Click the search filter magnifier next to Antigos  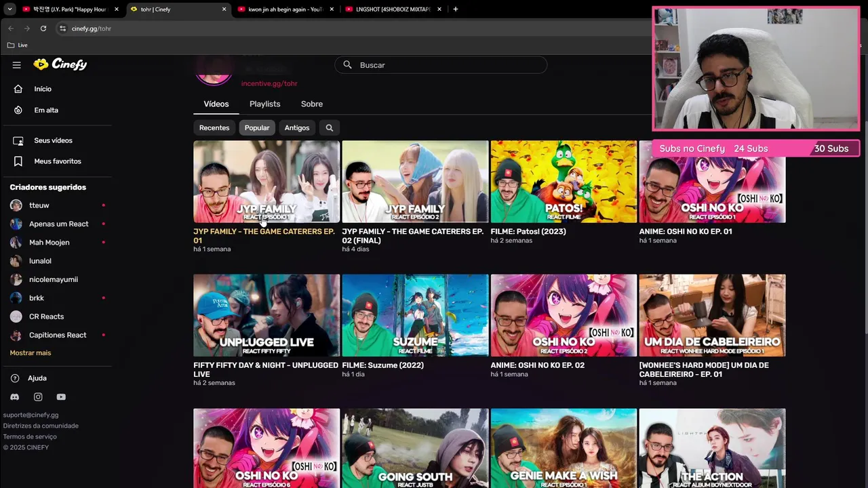[330, 127]
